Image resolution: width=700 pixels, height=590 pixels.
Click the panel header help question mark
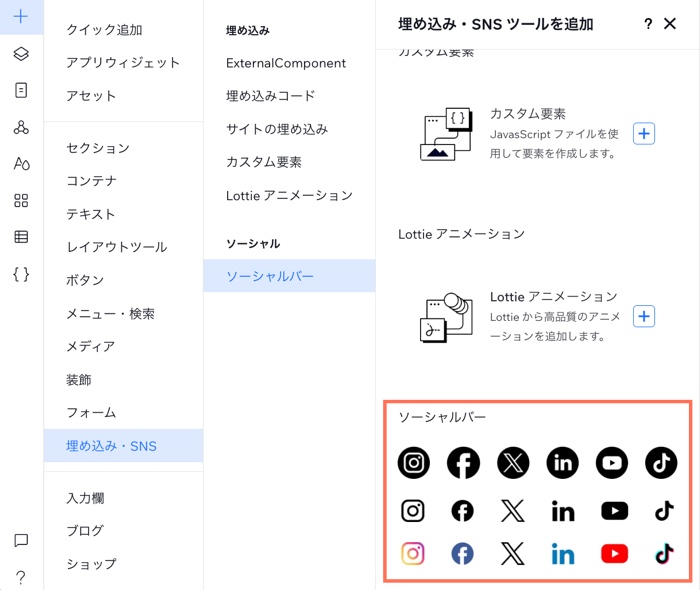[648, 24]
